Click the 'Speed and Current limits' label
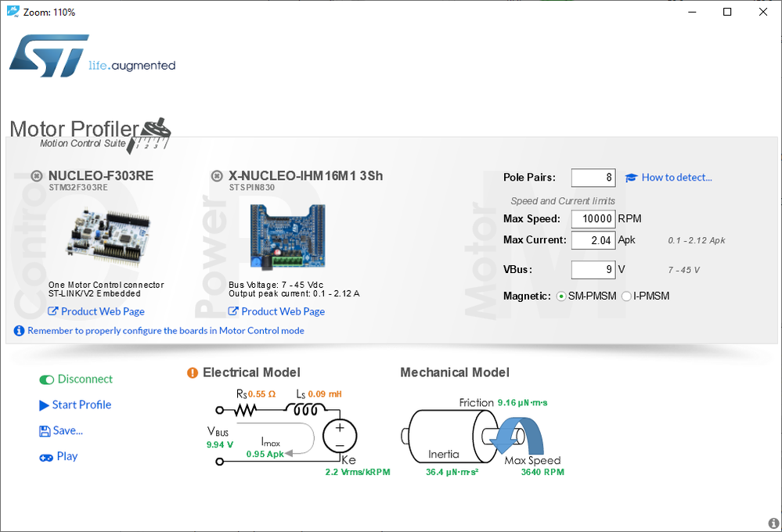Viewport: 782px width, 532px height. point(563,201)
